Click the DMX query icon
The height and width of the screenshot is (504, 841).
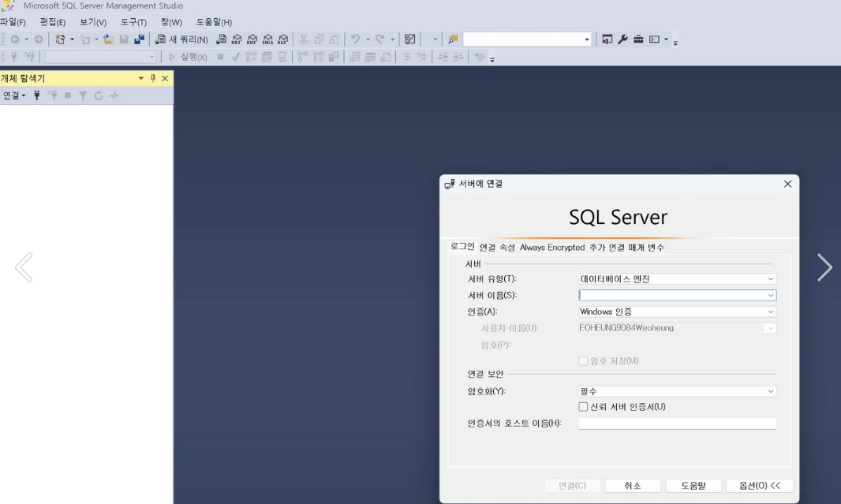(252, 39)
